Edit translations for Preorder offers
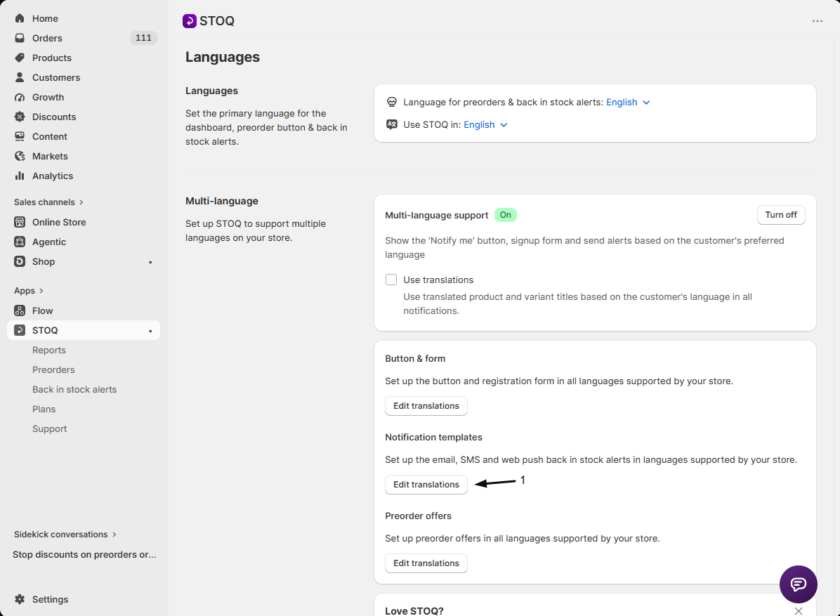The image size is (840, 616). (426, 563)
